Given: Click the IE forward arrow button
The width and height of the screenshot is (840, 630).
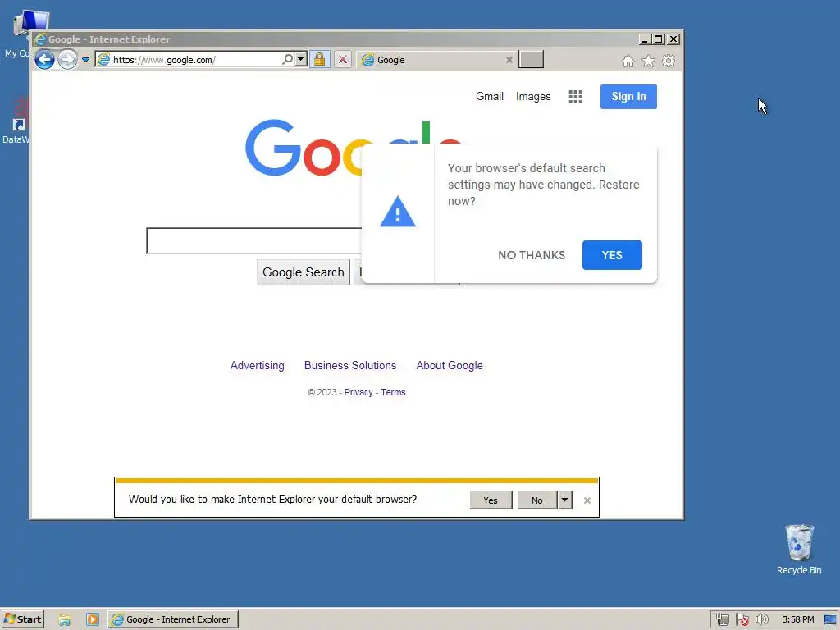Looking at the screenshot, I should (x=67, y=59).
